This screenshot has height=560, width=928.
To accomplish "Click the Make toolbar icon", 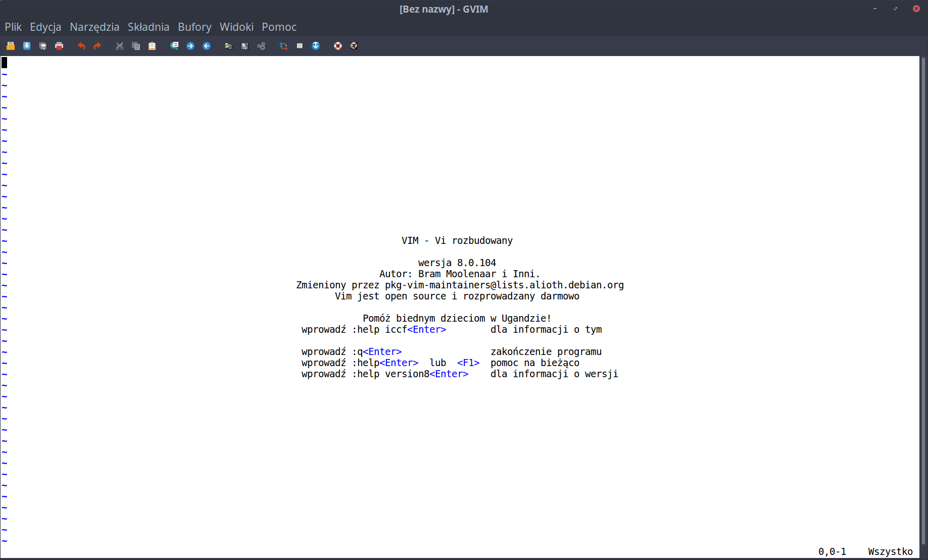I will point(283,46).
